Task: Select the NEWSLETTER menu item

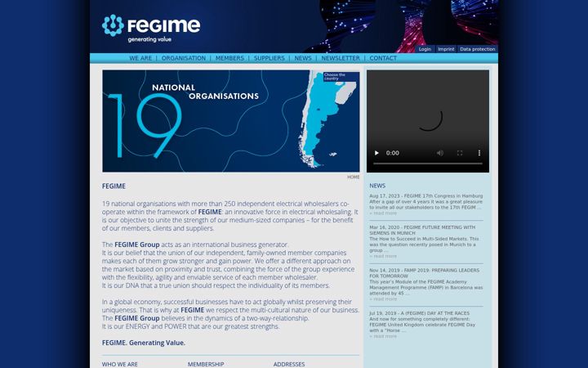Action: point(341,58)
